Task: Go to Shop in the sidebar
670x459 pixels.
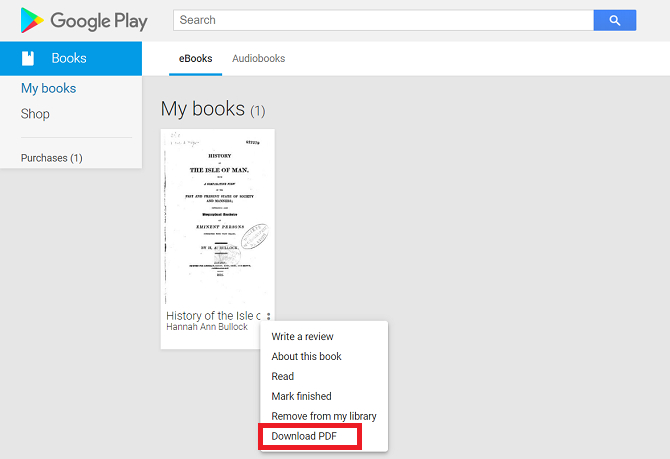Action: (x=35, y=114)
